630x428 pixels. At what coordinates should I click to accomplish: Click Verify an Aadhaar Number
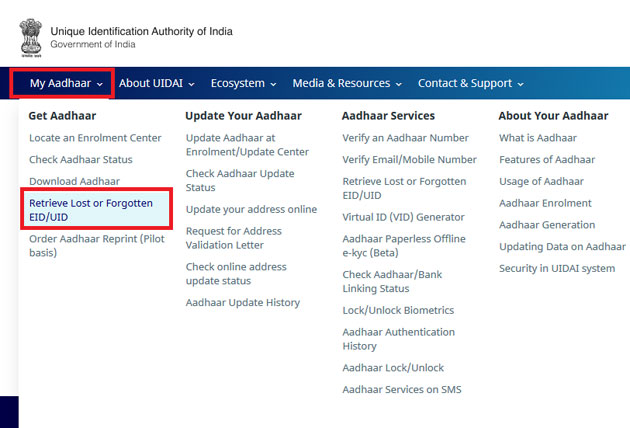coord(405,138)
